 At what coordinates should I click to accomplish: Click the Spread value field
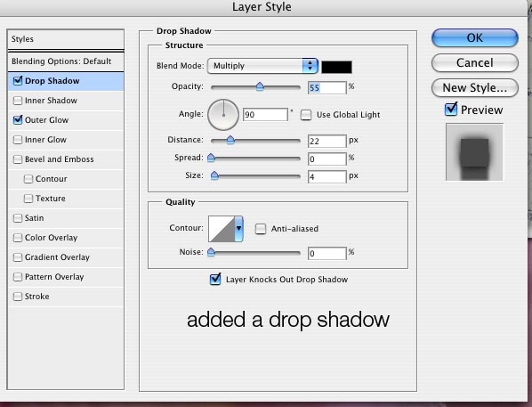[x=327, y=159]
